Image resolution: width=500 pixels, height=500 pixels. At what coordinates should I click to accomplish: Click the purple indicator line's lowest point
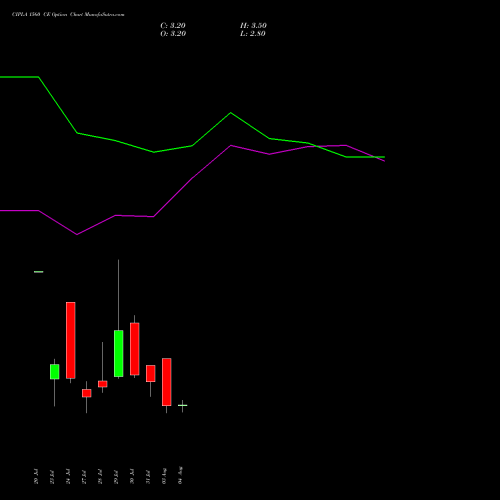(77, 234)
